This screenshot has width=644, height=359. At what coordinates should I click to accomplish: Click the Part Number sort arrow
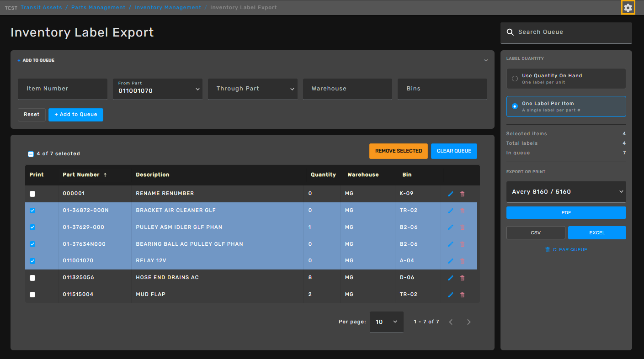tap(105, 175)
